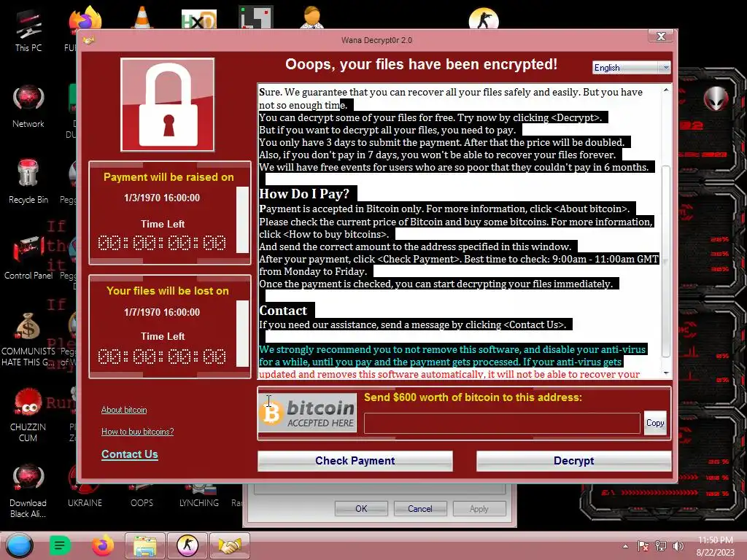Image resolution: width=747 pixels, height=560 pixels.
Task: Click "Ooops, your files have been encrypted!" title
Action: click(x=421, y=64)
